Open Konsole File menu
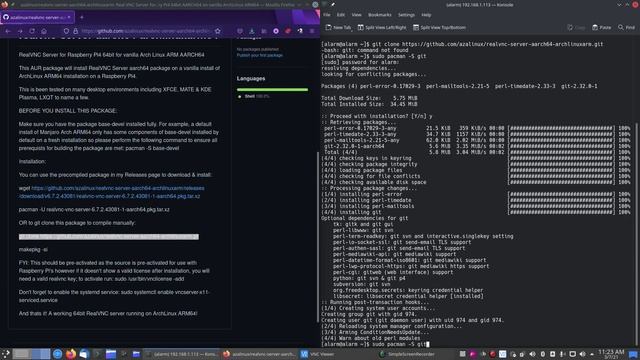The height and width of the screenshot is (360, 640). tap(327, 15)
